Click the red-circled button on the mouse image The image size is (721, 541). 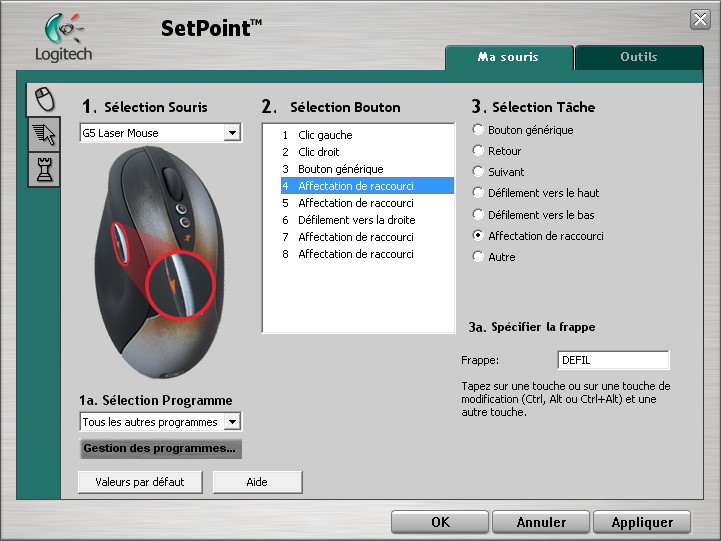click(181, 283)
